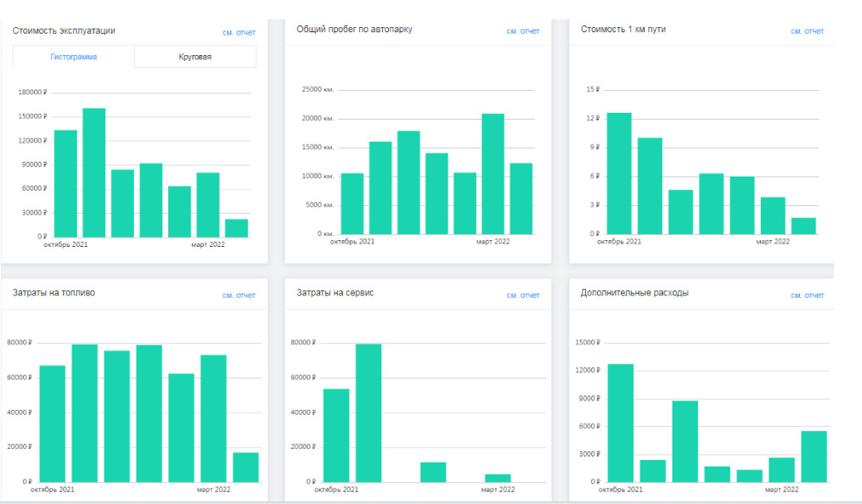
Task: Open report link for Стоимость эксплуатации
Action: pyautogui.click(x=239, y=32)
